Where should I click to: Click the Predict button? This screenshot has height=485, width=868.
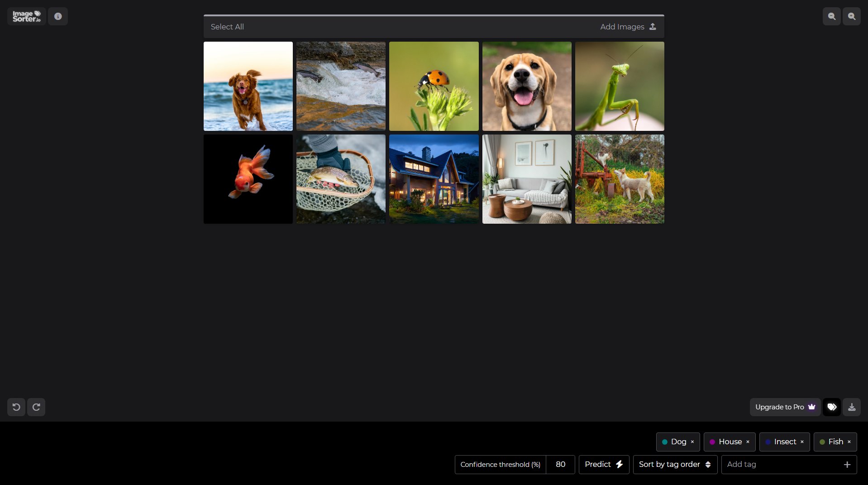pos(598,464)
